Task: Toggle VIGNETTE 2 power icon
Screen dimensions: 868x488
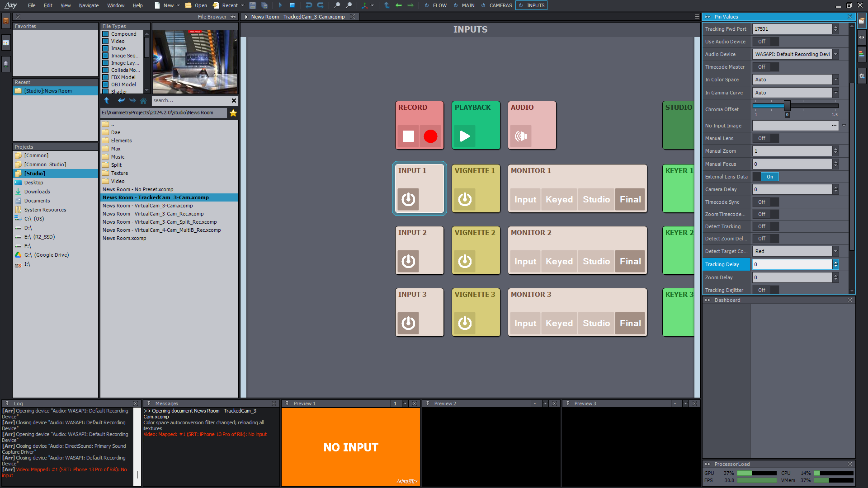Action: click(465, 260)
